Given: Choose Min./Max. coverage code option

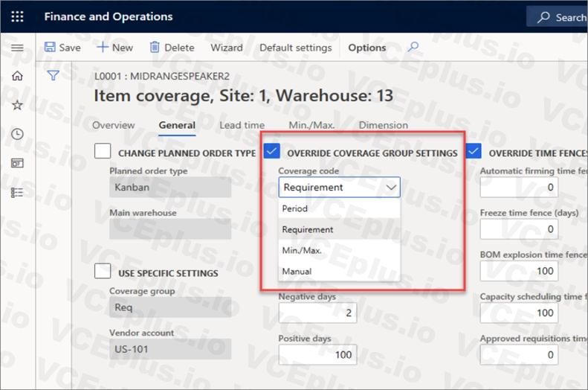Looking at the screenshot, I should click(x=339, y=250).
